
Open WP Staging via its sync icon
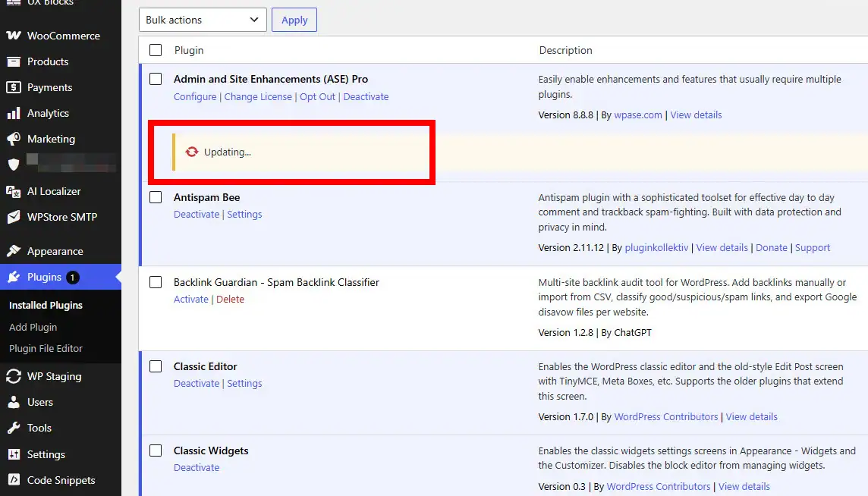[14, 376]
